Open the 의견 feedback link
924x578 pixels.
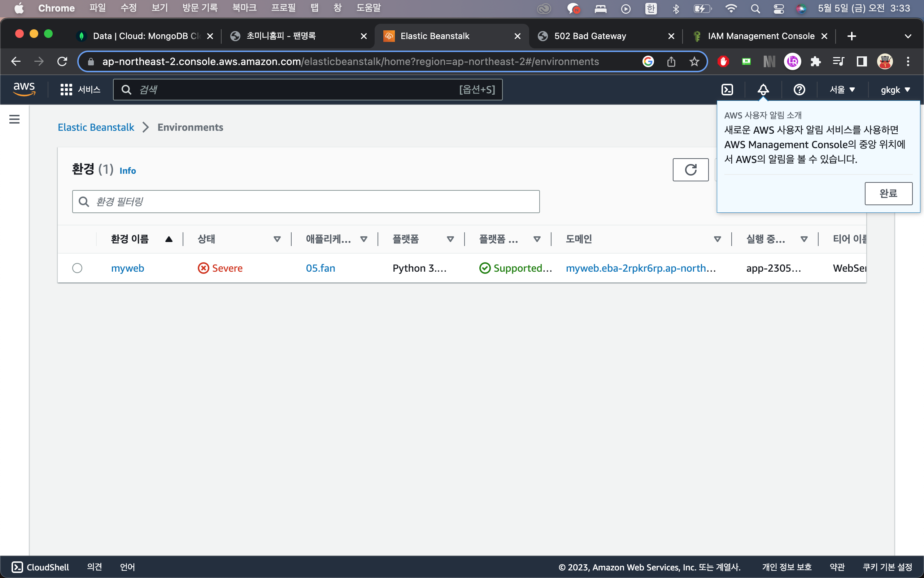click(x=94, y=567)
